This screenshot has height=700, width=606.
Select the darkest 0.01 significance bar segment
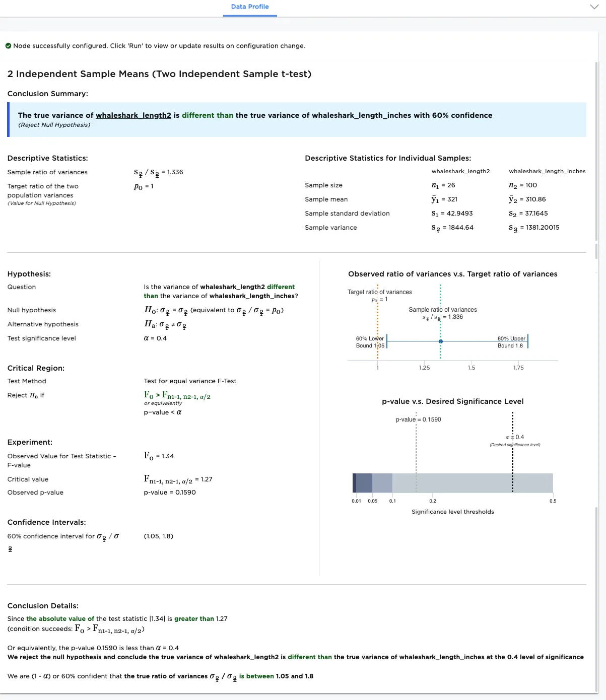click(355, 483)
